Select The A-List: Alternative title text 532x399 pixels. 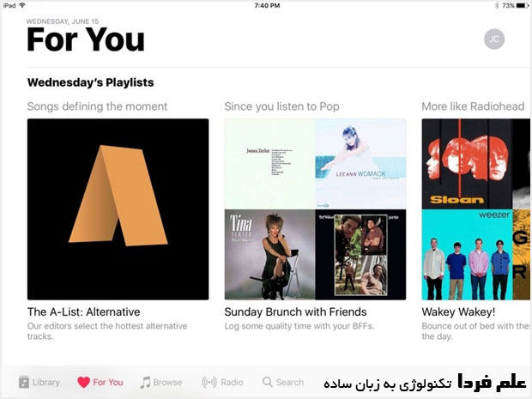coord(84,311)
